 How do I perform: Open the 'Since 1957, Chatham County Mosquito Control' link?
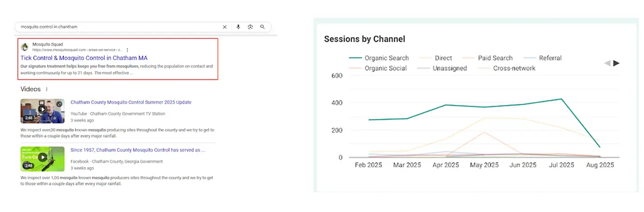pyautogui.click(x=137, y=150)
